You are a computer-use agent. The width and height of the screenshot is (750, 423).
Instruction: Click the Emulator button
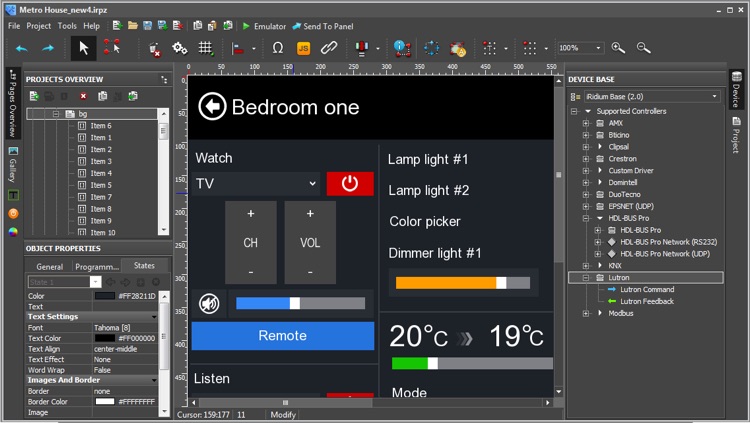pyautogui.click(x=264, y=26)
